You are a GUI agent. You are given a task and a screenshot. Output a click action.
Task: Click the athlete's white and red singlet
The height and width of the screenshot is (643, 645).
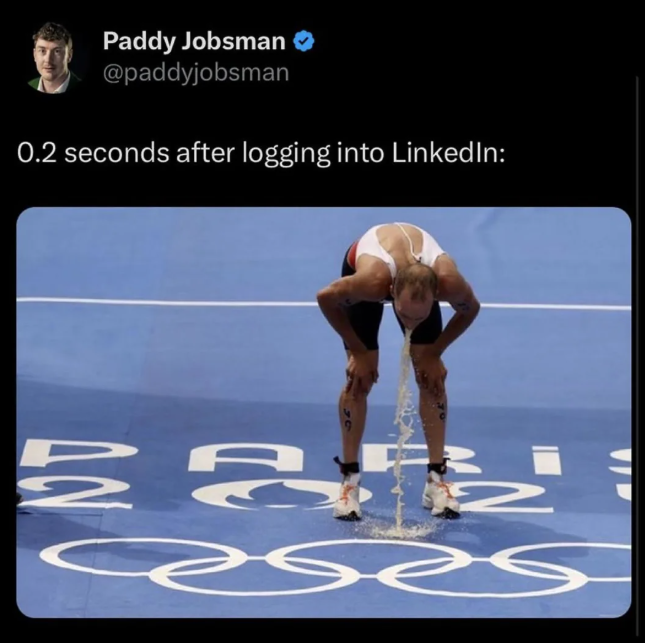click(x=401, y=247)
